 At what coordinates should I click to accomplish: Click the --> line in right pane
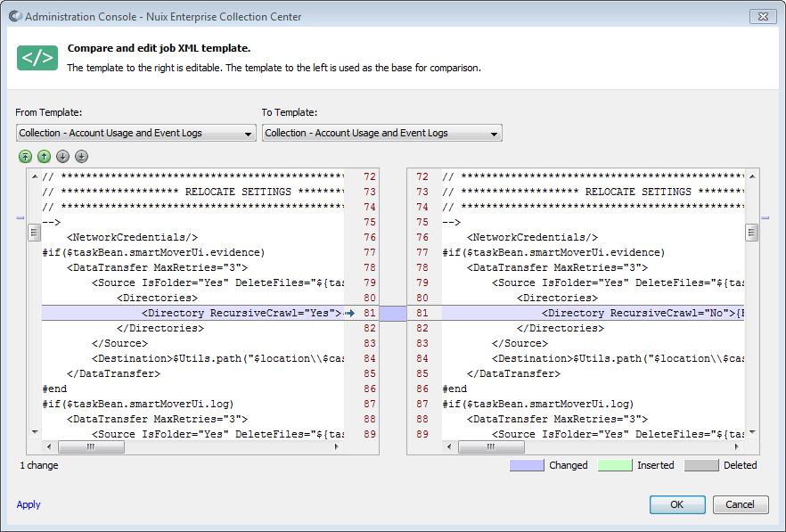(x=451, y=222)
